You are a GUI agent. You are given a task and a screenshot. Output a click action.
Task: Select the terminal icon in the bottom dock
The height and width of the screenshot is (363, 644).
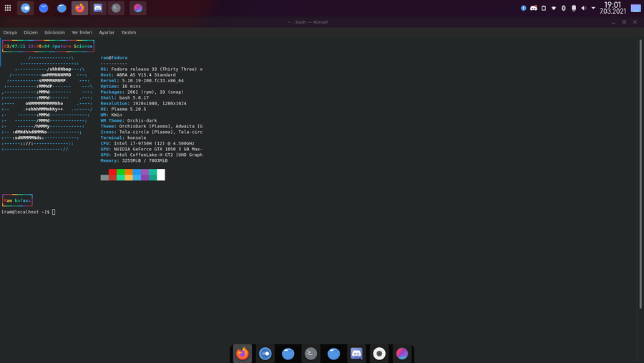point(311,354)
